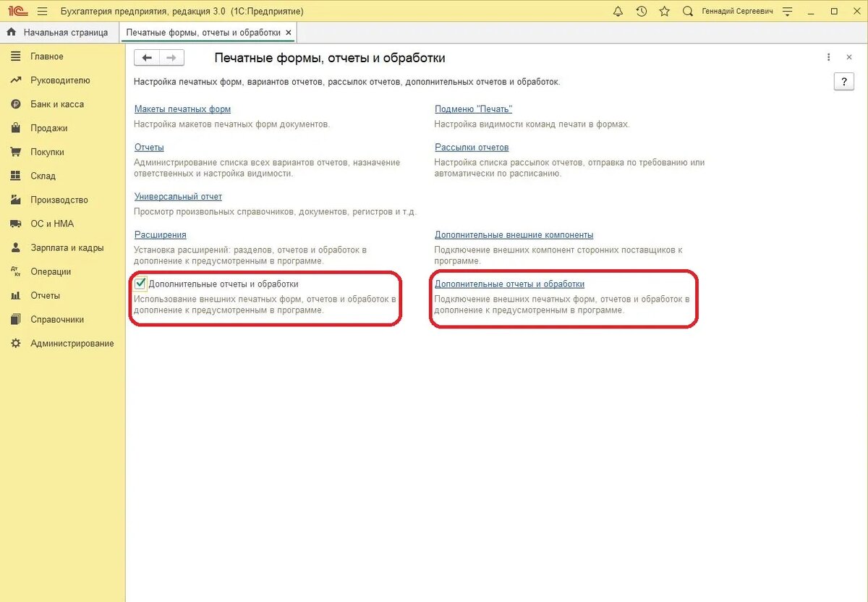Screen dimensions: 868x602
Task: Open the Расширения link
Action: click(161, 235)
